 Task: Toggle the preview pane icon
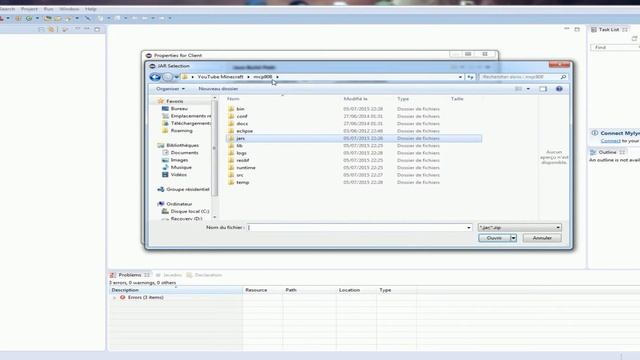543,89
